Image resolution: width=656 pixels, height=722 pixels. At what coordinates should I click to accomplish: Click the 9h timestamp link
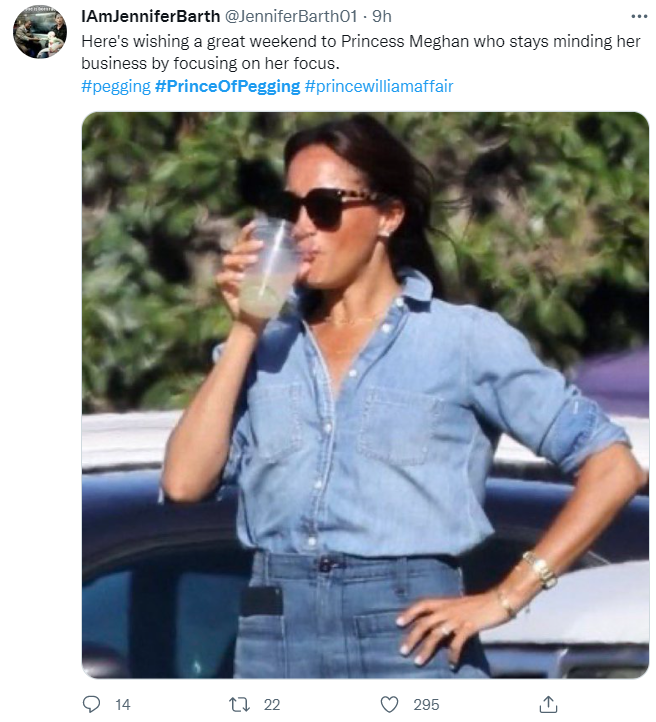[x=382, y=18]
